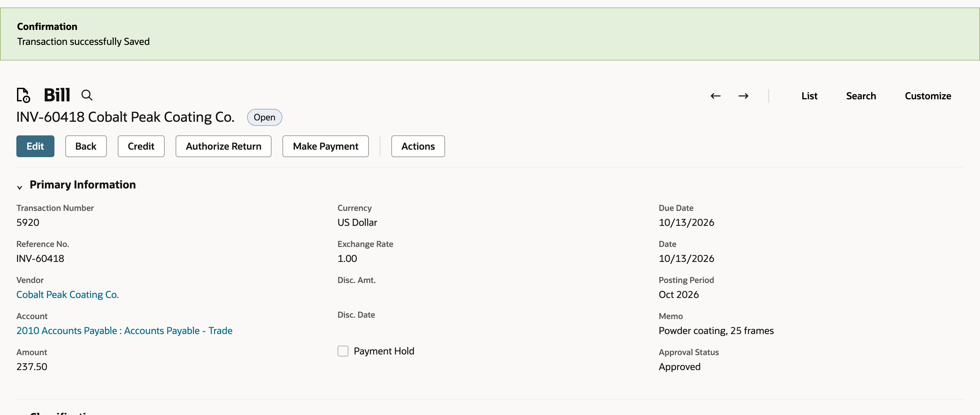
Task: Click the Back button
Action: coord(86,146)
